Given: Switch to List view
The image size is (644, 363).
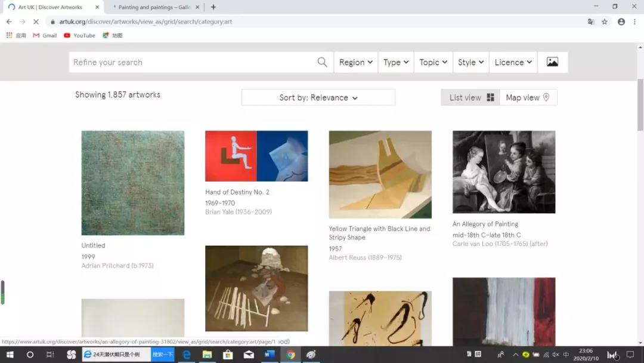Looking at the screenshot, I should point(472,97).
